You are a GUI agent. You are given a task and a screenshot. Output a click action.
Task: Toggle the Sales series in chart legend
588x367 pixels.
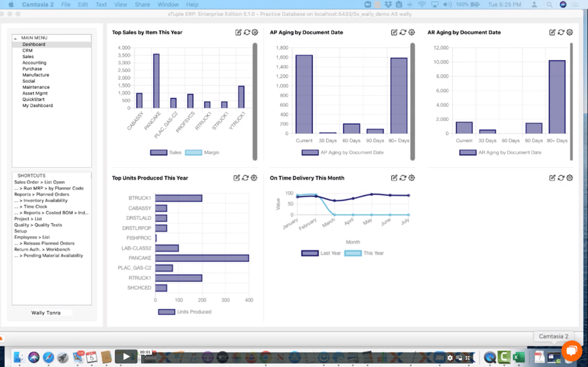click(x=166, y=152)
